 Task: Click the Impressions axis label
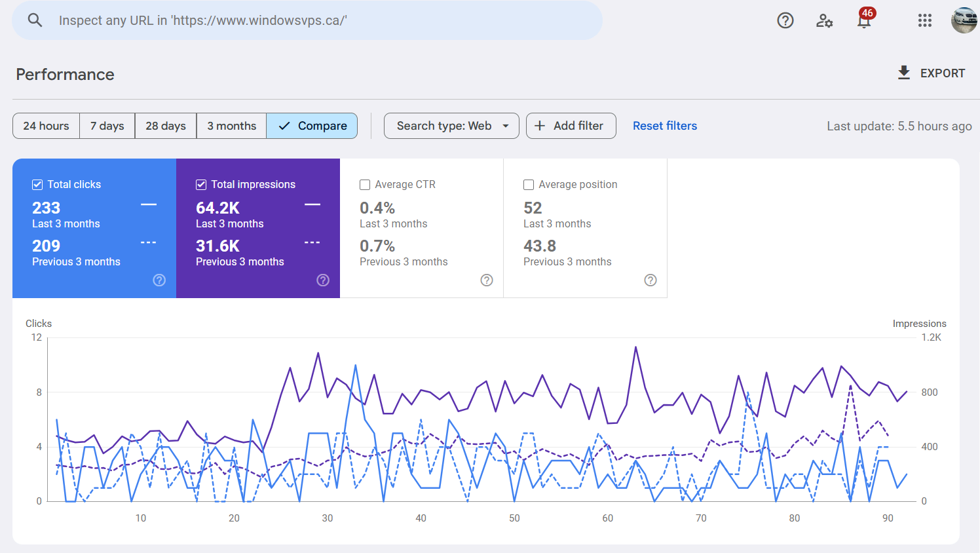click(919, 324)
